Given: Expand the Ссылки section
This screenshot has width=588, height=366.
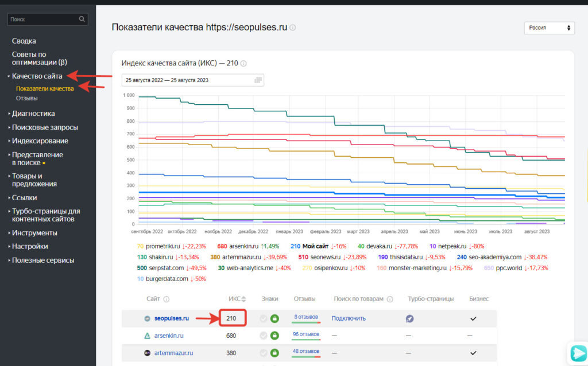Looking at the screenshot, I should coord(24,197).
